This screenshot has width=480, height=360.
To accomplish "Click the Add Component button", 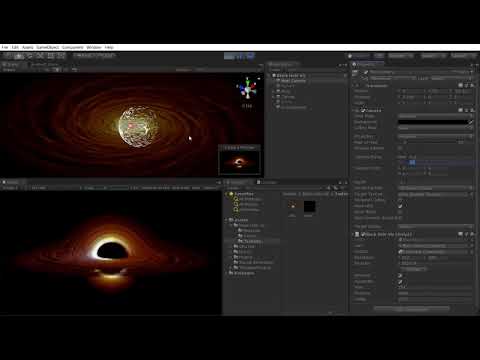I will (412, 309).
